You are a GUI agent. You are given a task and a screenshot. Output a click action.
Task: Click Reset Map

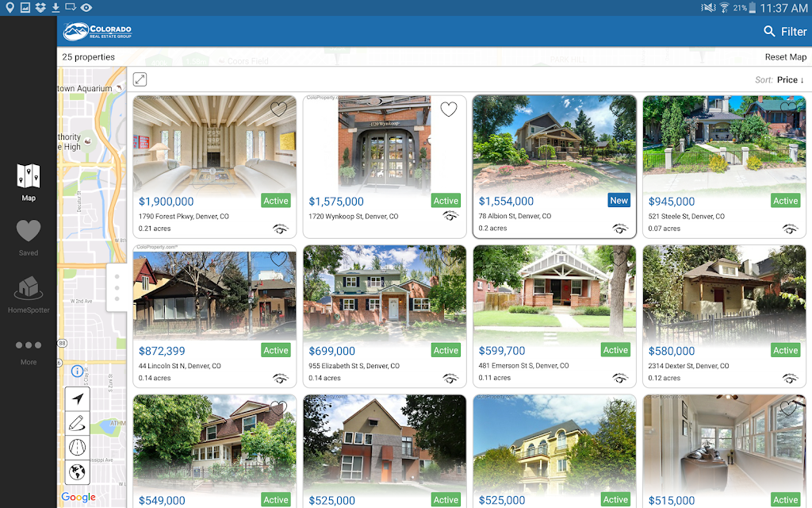[x=786, y=57]
